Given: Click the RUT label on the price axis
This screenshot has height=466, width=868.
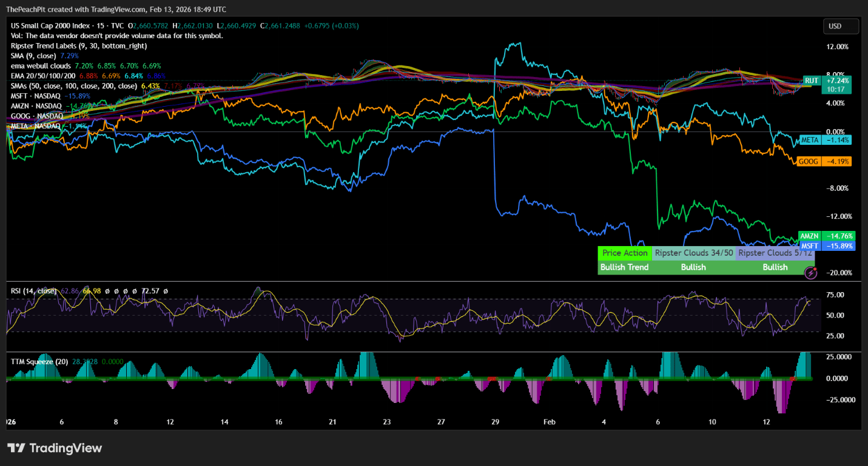Looking at the screenshot, I should tap(811, 80).
